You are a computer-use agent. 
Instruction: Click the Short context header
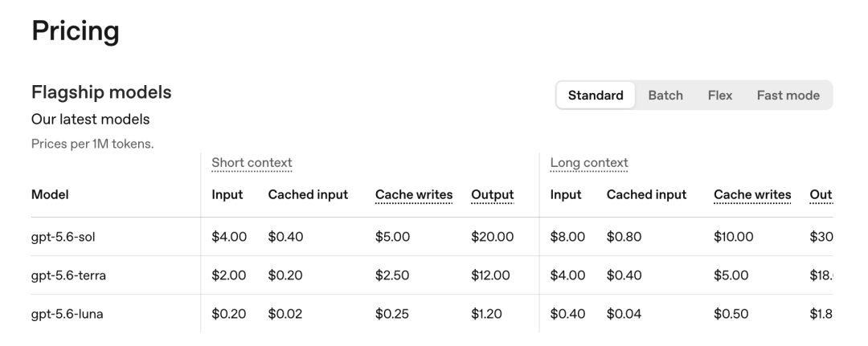252,163
